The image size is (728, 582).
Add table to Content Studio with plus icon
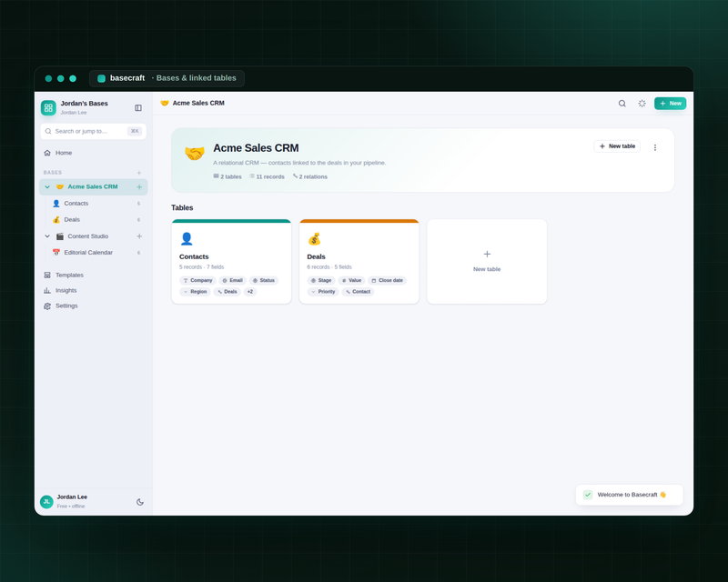pyautogui.click(x=139, y=236)
